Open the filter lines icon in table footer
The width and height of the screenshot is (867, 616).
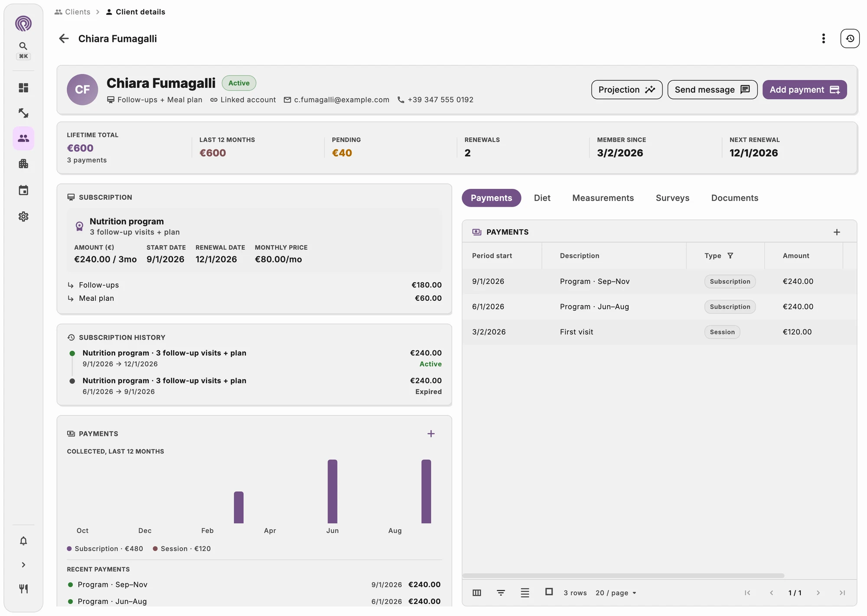[501, 593]
